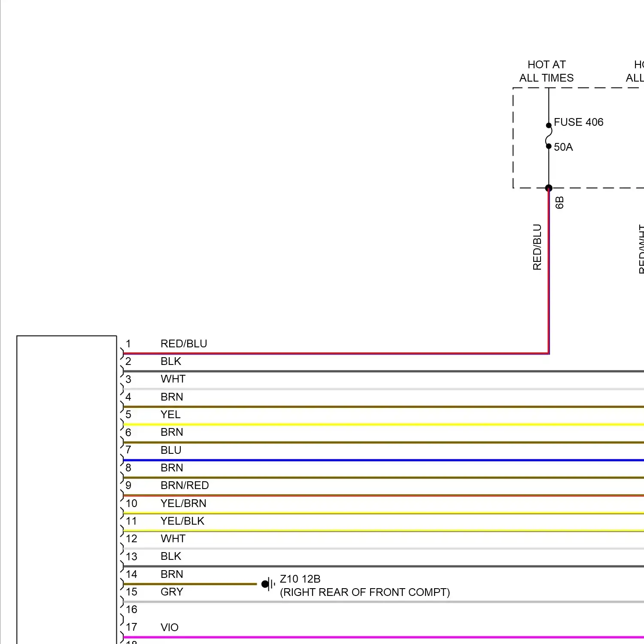Select the BRN label at pin 4
Screen dimensions: 644x644
(172, 397)
